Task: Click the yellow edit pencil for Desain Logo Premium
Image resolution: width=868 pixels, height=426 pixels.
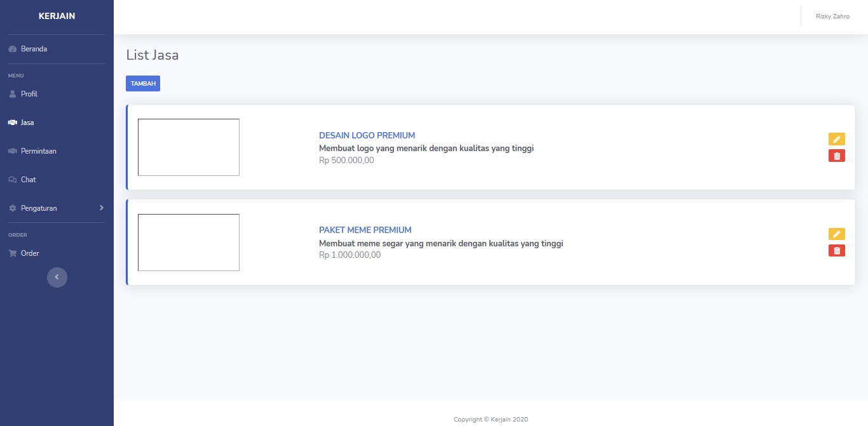Action: [836, 139]
